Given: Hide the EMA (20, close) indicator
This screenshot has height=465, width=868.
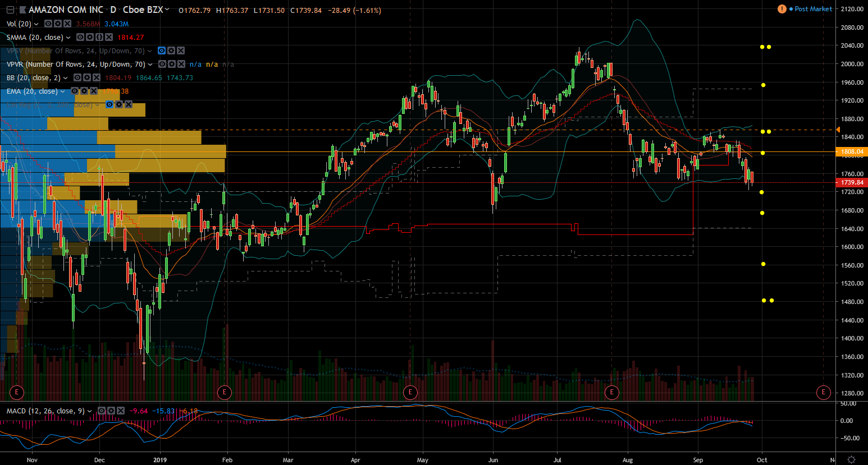Looking at the screenshot, I should [75, 91].
